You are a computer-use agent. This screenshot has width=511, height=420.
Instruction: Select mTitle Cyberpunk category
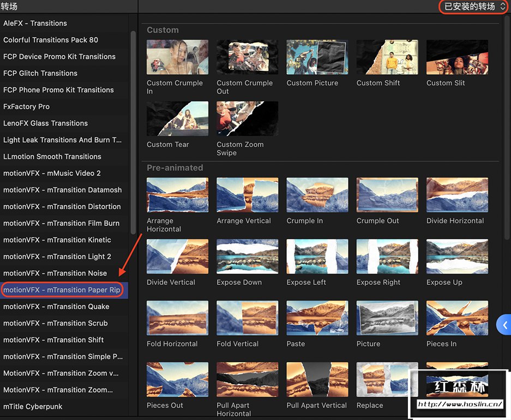[x=64, y=406]
